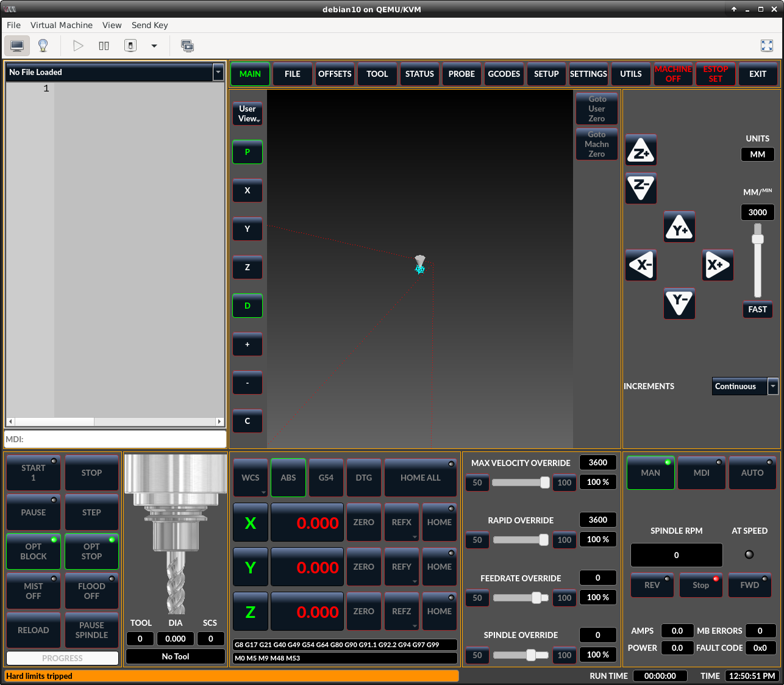Jog with the X+ arrow icon

coord(718,265)
